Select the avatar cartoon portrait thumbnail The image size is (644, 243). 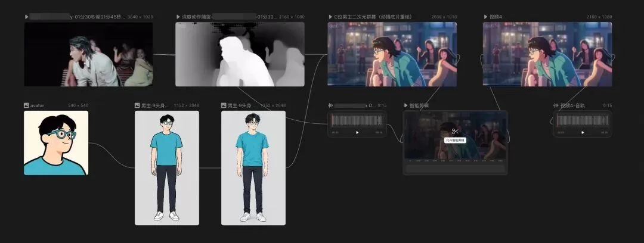[x=56, y=143]
